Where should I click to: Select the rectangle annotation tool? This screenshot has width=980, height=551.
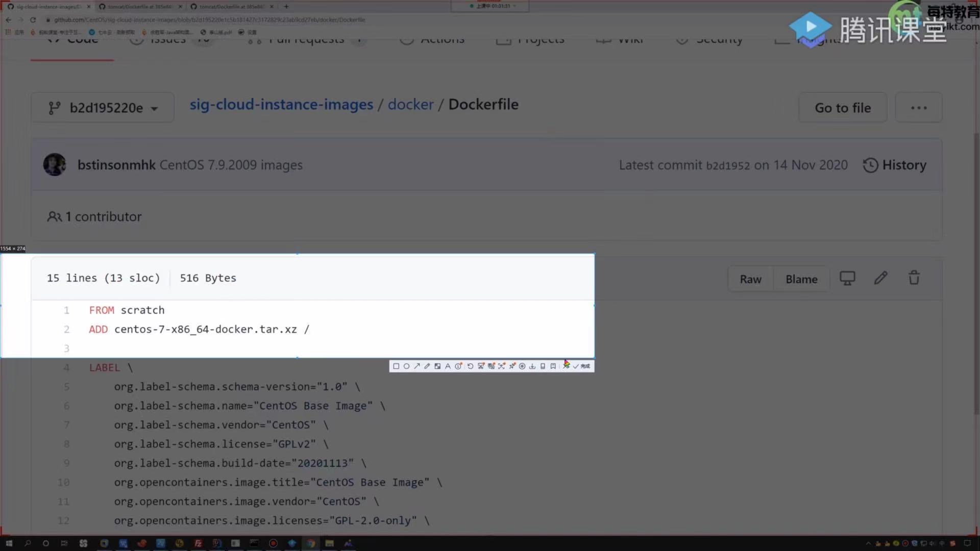[396, 366]
